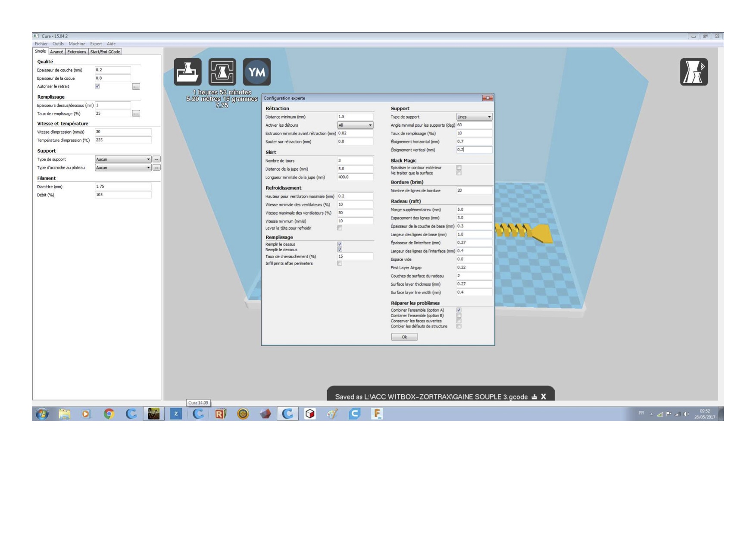Click the Nombre de lignes de bordure field
This screenshot has width=756, height=534.
pyautogui.click(x=474, y=190)
